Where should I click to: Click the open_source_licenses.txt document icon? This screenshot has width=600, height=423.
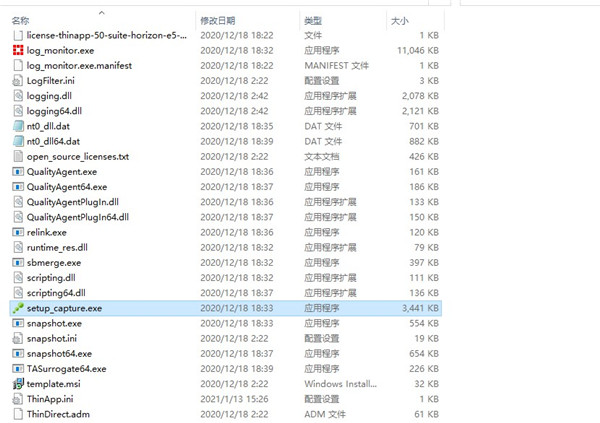pos(18,157)
